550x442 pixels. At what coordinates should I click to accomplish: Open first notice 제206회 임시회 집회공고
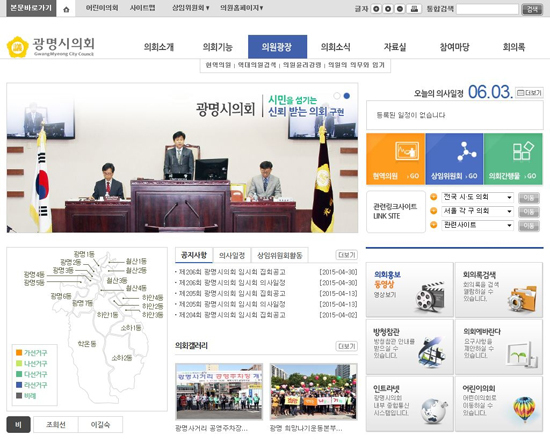point(232,272)
